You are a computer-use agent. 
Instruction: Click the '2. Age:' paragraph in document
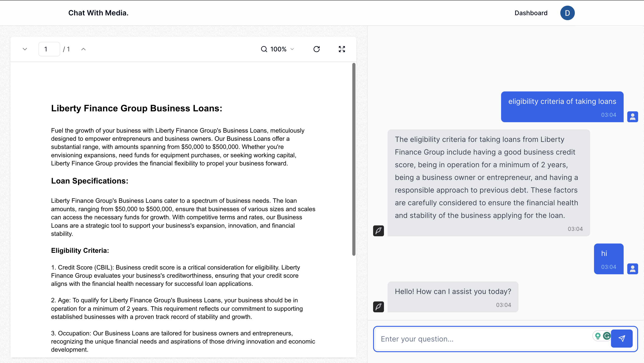click(177, 308)
